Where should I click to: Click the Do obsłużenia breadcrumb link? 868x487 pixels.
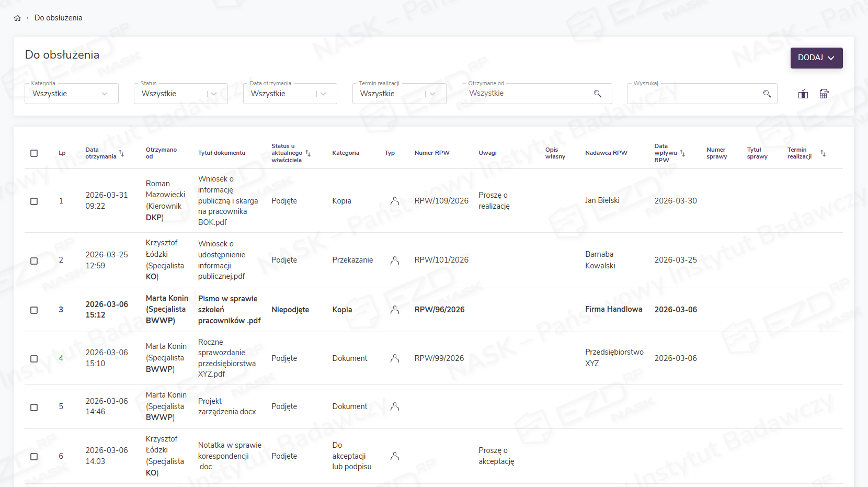58,18
